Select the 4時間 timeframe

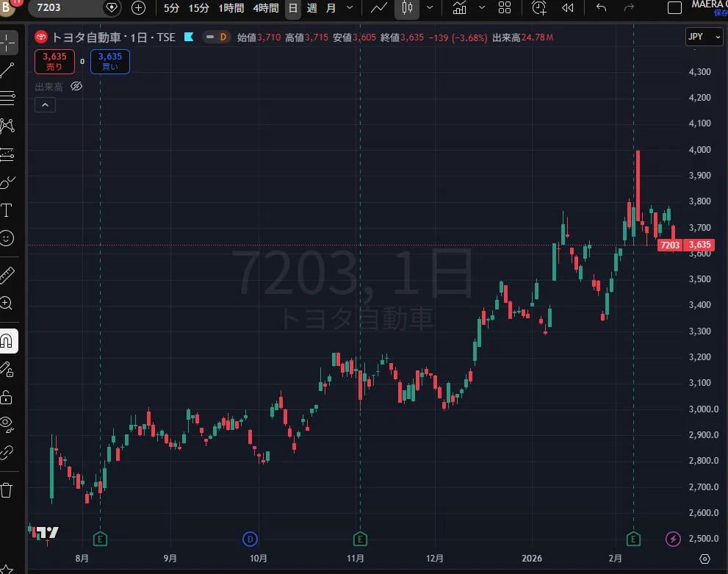tap(266, 8)
